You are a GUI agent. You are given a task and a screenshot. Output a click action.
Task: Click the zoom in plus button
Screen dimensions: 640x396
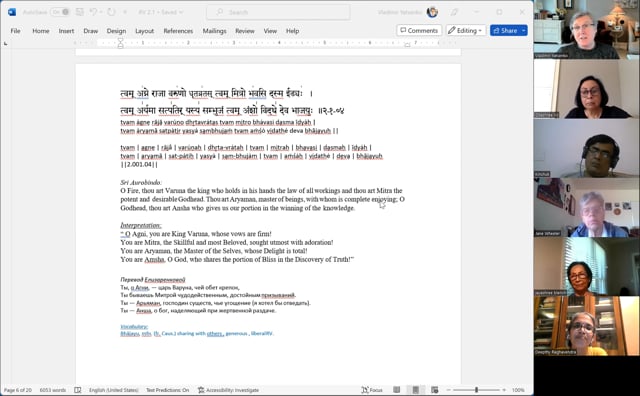point(504,390)
